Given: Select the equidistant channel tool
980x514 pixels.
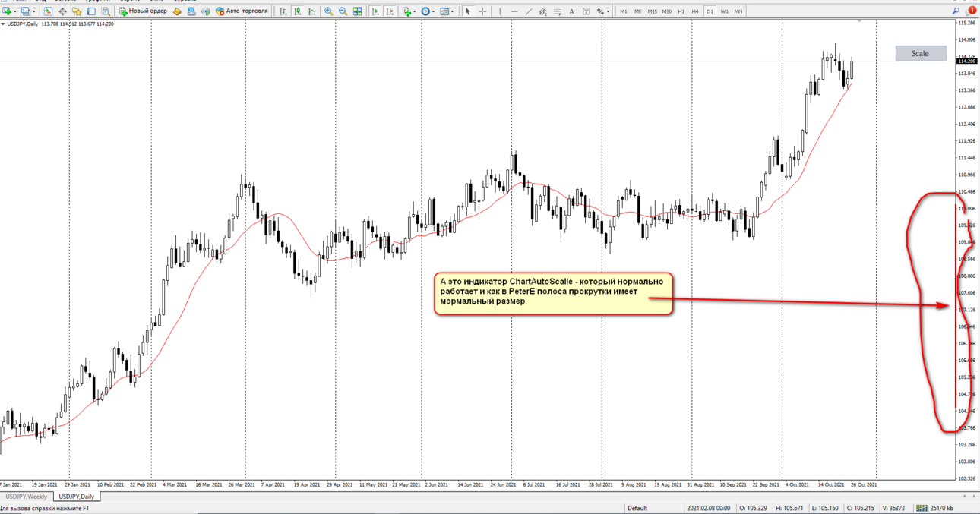Looking at the screenshot, I should click(542, 11).
